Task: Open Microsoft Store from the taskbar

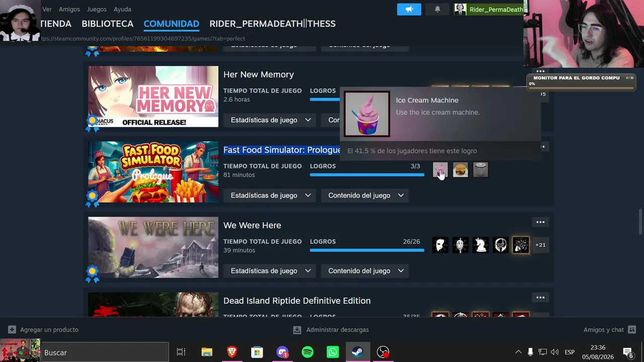Action: pos(257,352)
